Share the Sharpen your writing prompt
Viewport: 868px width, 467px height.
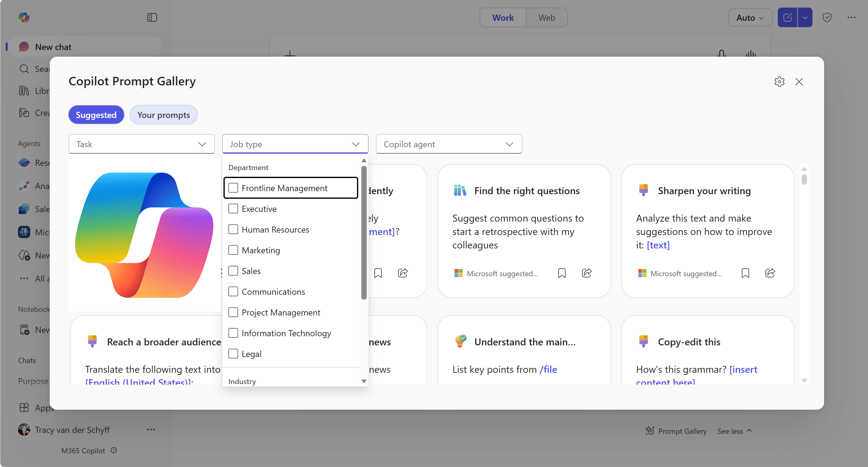(770, 273)
